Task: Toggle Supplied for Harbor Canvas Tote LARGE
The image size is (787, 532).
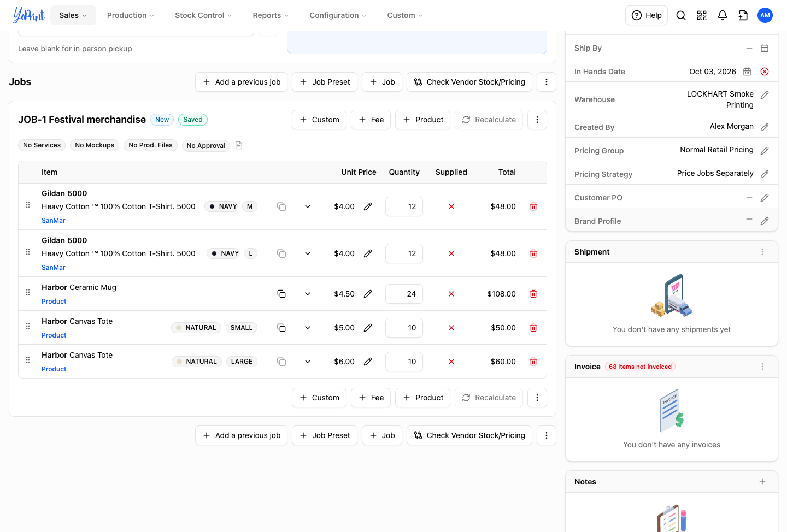Action: coord(451,362)
